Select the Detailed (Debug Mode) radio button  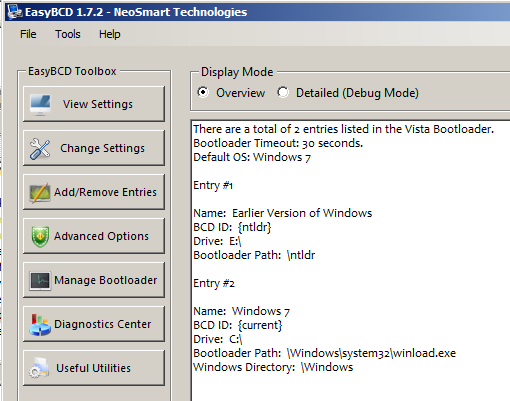283,92
